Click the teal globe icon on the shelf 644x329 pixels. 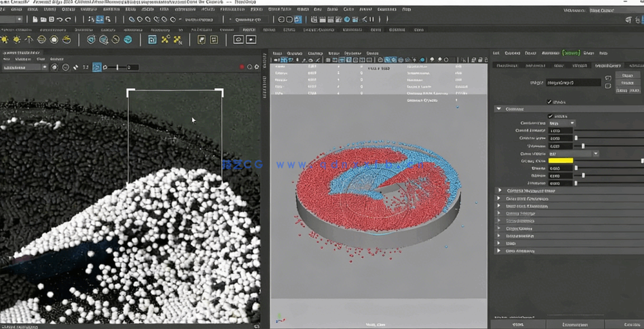[x=128, y=40]
